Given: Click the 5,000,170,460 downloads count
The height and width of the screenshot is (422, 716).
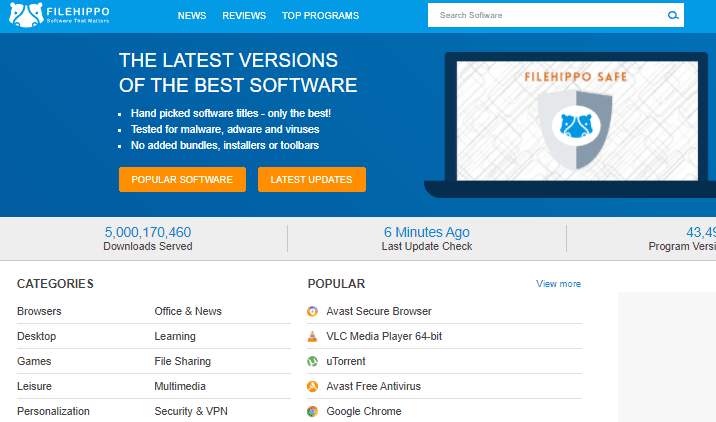Looking at the screenshot, I should click(148, 232).
